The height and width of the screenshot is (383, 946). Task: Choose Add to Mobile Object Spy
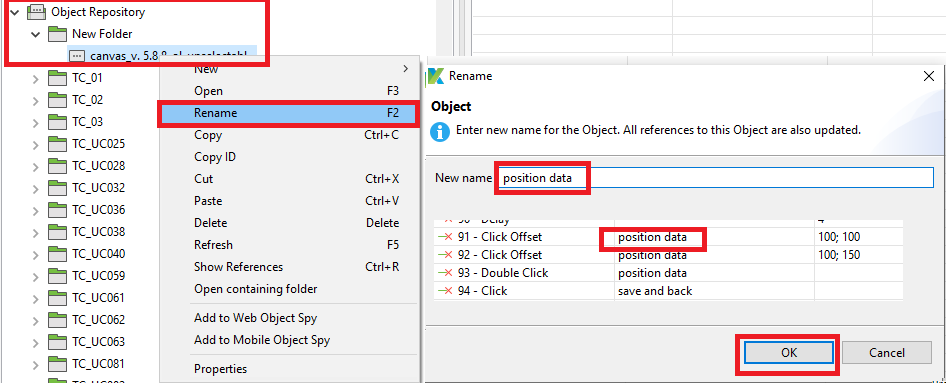289,340
